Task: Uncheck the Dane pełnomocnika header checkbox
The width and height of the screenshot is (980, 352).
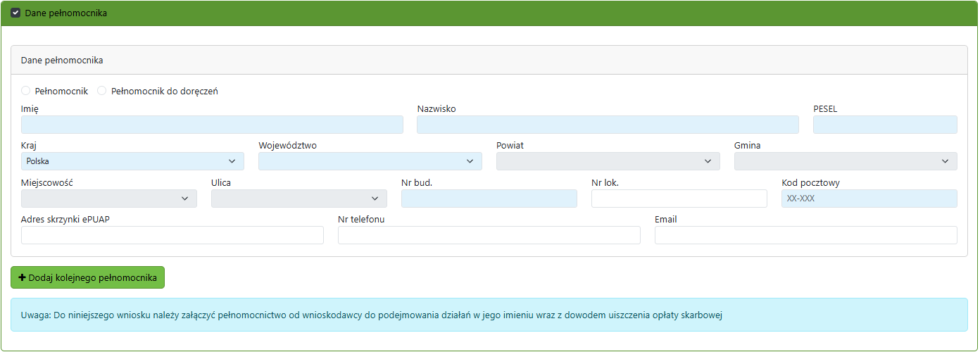Action: (x=15, y=13)
